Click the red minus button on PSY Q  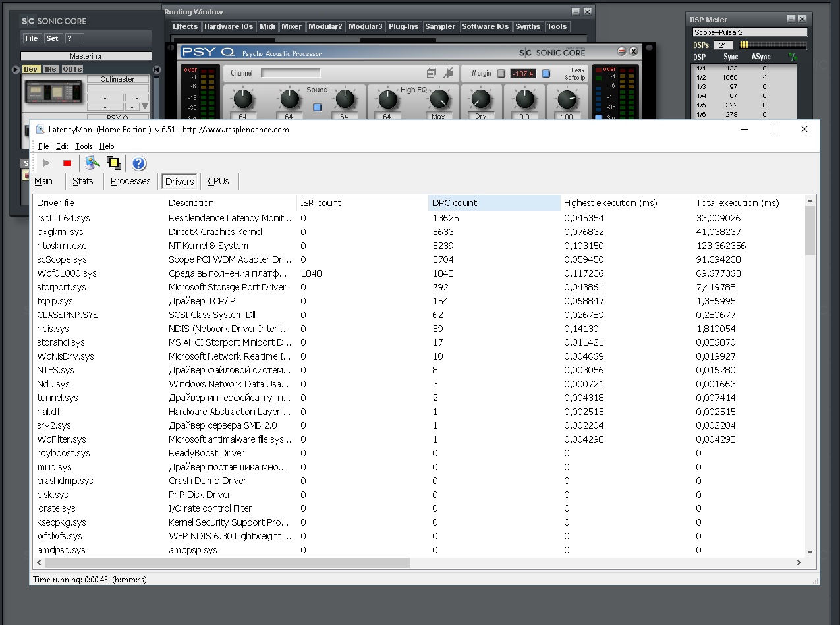click(x=621, y=51)
